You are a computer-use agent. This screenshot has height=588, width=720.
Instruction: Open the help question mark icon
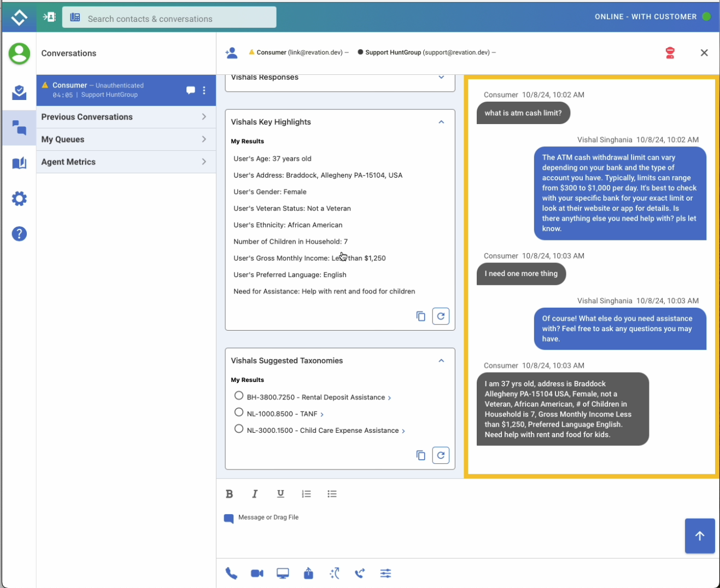pos(19,234)
